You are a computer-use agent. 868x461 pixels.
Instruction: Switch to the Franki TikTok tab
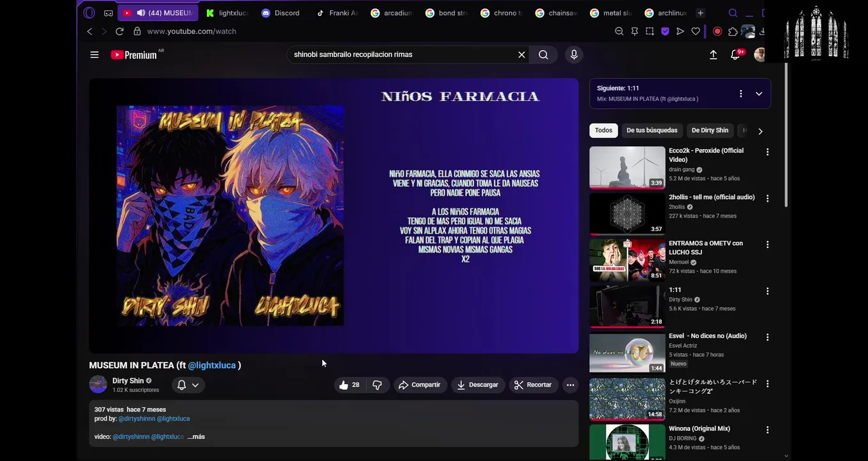point(337,13)
